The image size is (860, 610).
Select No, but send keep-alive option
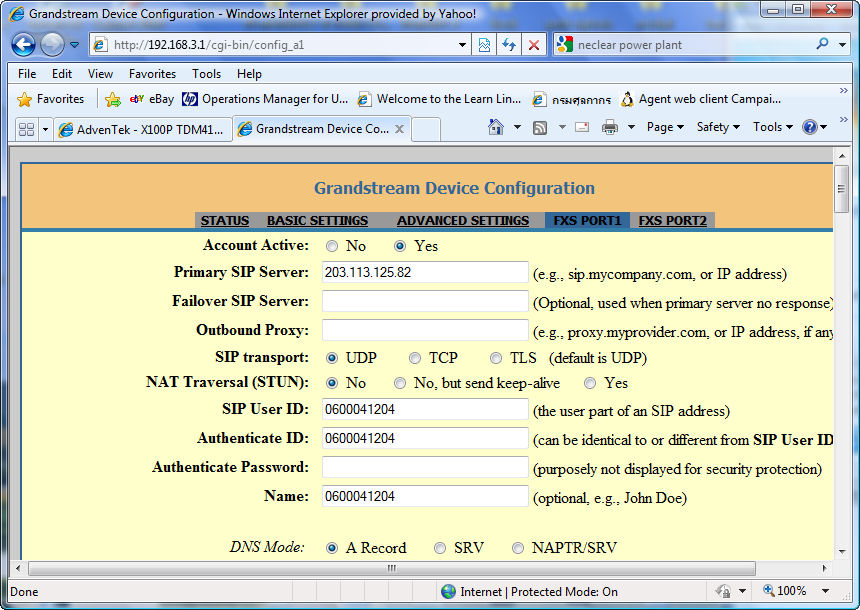click(400, 383)
